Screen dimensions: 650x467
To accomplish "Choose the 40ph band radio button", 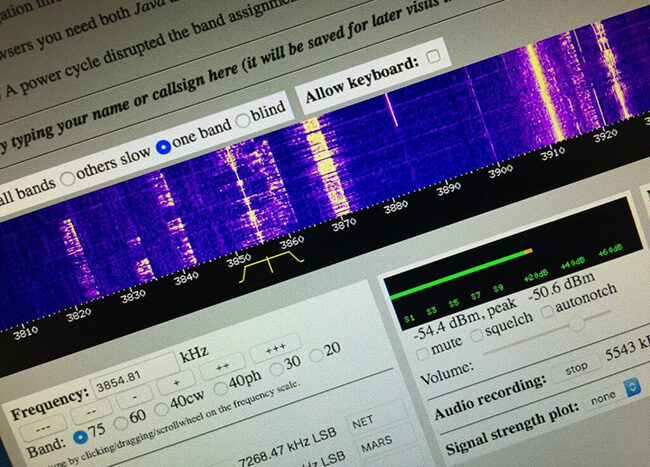I will coord(220,389).
